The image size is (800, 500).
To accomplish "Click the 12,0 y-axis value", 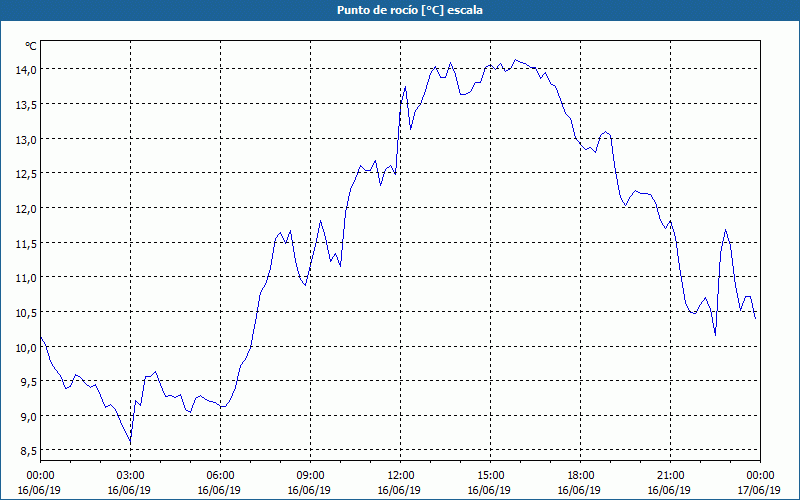I will 26,209.
